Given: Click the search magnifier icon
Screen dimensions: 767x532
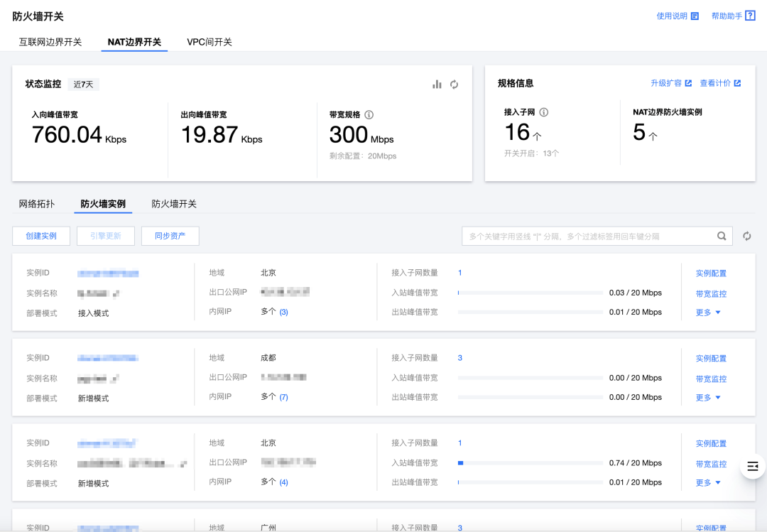Looking at the screenshot, I should click(722, 237).
